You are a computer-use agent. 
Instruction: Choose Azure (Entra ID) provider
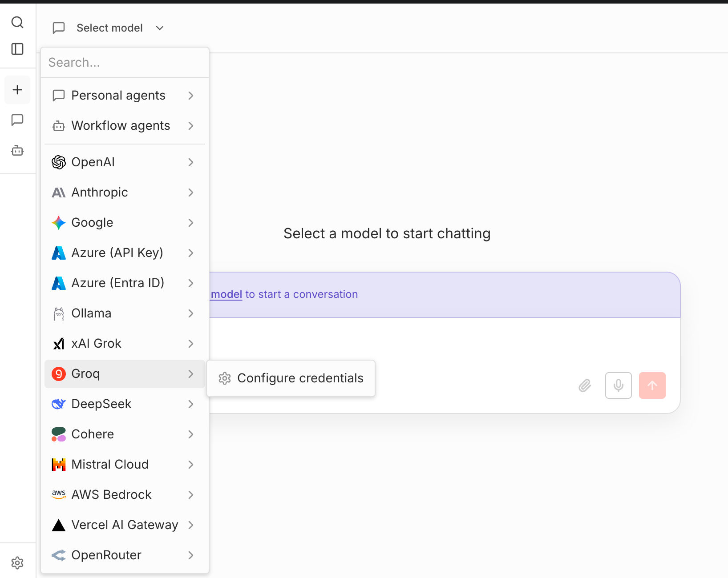point(125,283)
